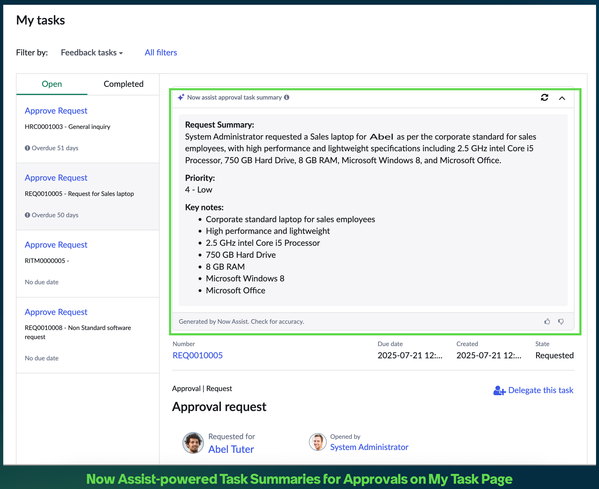This screenshot has width=599, height=489.
Task: Click the Due date value 2025-07-21
Action: point(410,356)
